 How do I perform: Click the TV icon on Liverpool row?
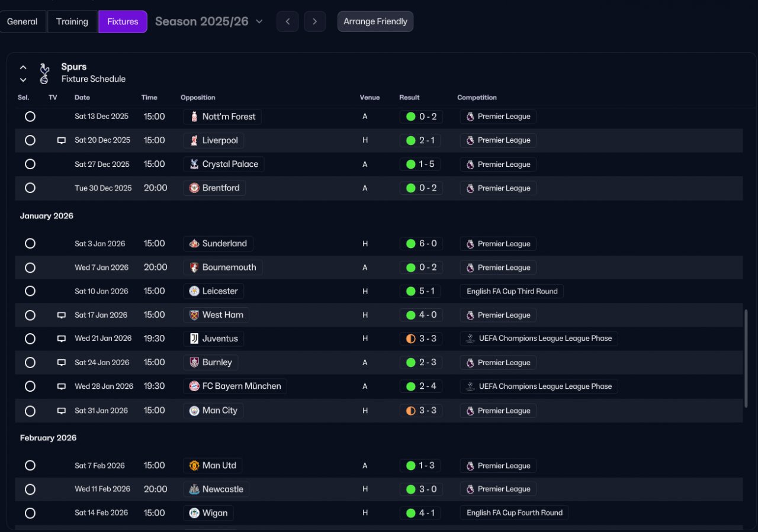(61, 141)
